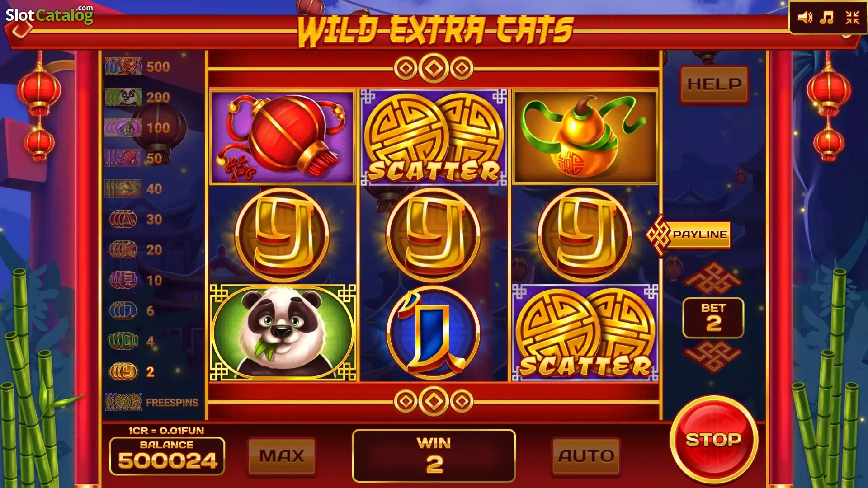Click the BET amount display
This screenshot has width=868, height=488.
click(713, 318)
